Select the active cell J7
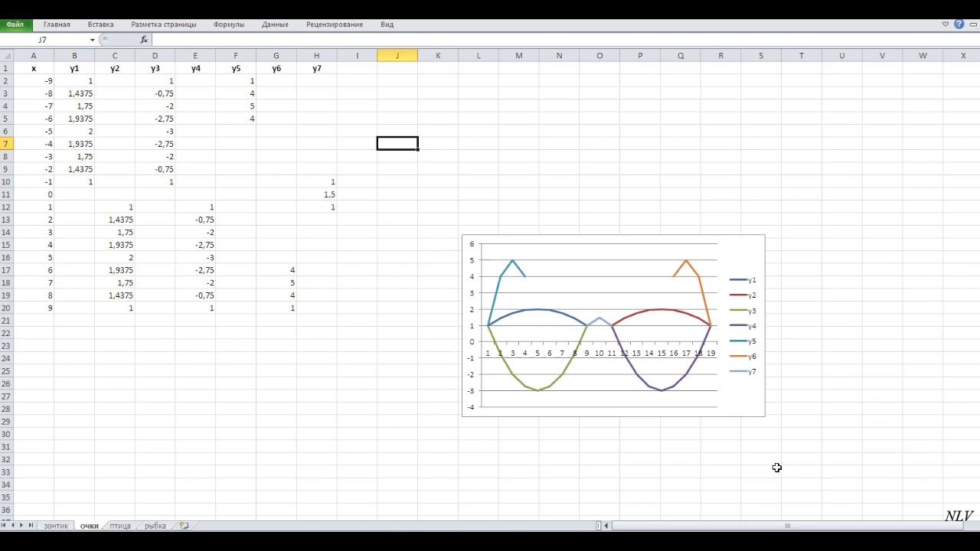Screen dimensions: 980x551 pyautogui.click(x=397, y=144)
